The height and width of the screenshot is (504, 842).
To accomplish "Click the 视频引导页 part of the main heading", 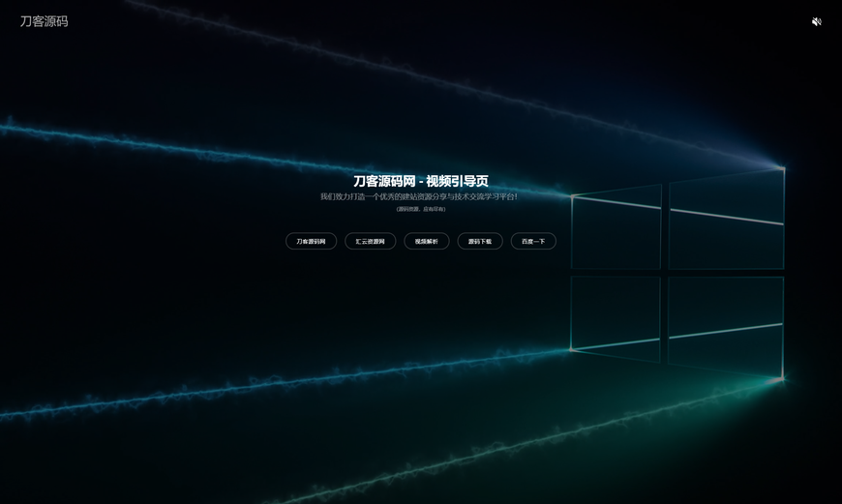I will 457,181.
